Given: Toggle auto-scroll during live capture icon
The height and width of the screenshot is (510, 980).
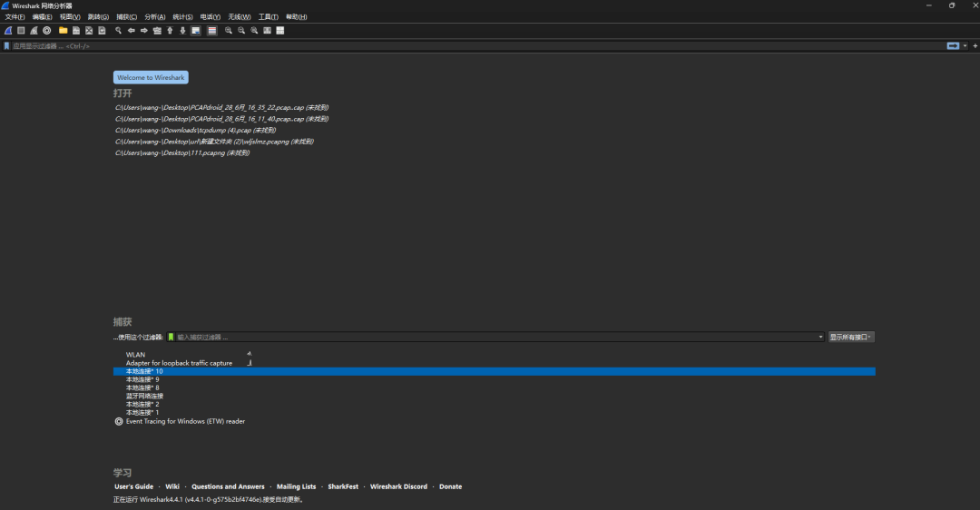Looking at the screenshot, I should click(196, 30).
